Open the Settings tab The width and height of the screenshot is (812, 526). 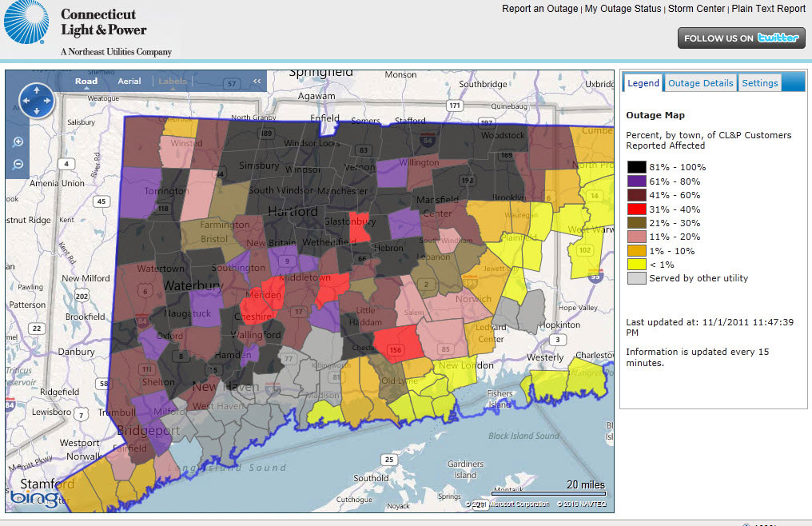(759, 83)
